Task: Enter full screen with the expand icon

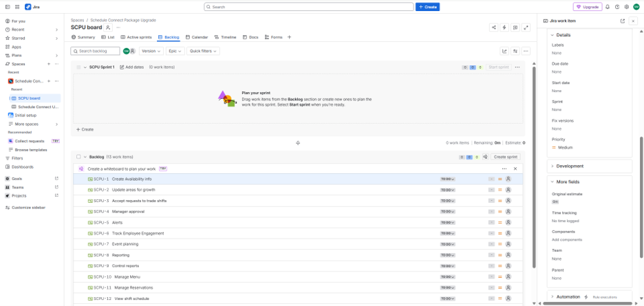Action: (x=526, y=28)
